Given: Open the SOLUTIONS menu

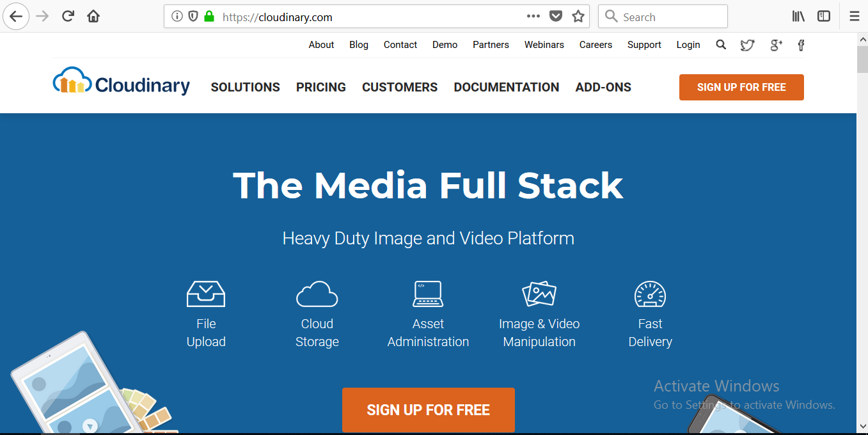Looking at the screenshot, I should (x=246, y=87).
